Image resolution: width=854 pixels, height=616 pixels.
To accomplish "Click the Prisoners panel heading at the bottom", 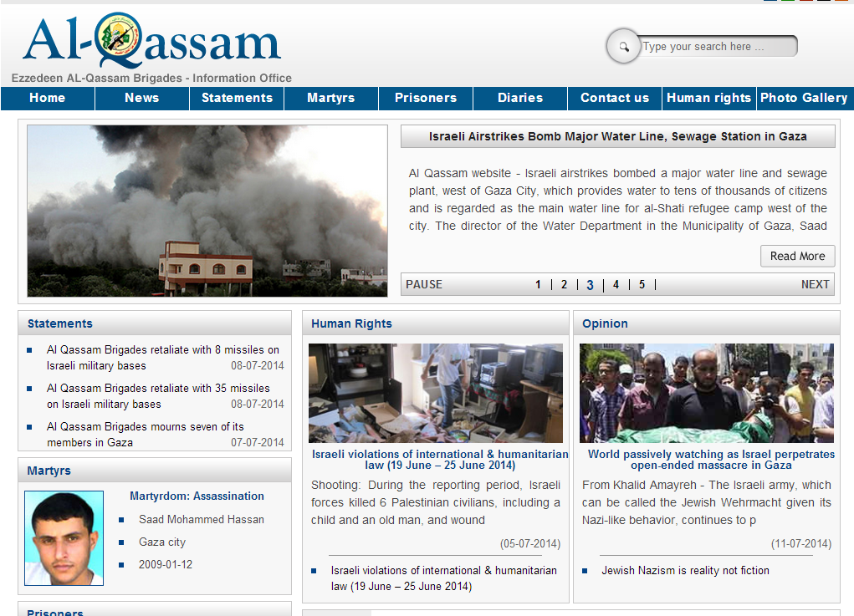I will (55, 612).
